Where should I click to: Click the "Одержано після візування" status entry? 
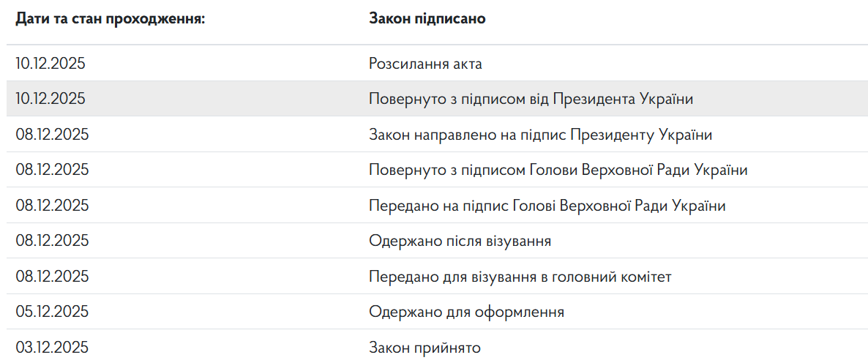click(x=460, y=241)
